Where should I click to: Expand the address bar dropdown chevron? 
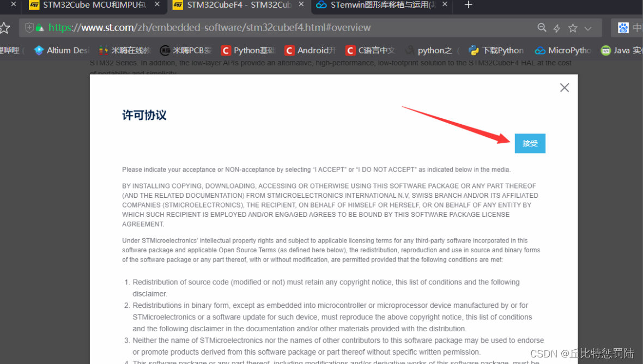588,28
